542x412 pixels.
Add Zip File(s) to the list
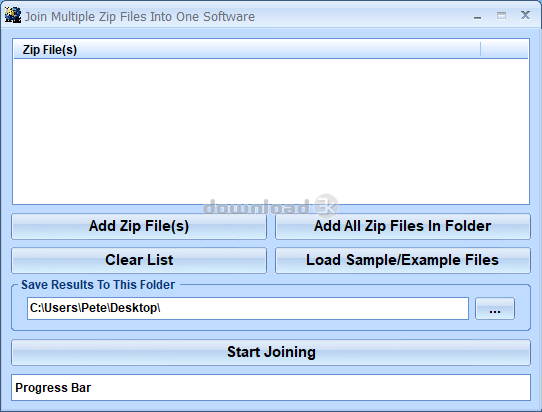pyautogui.click(x=139, y=226)
